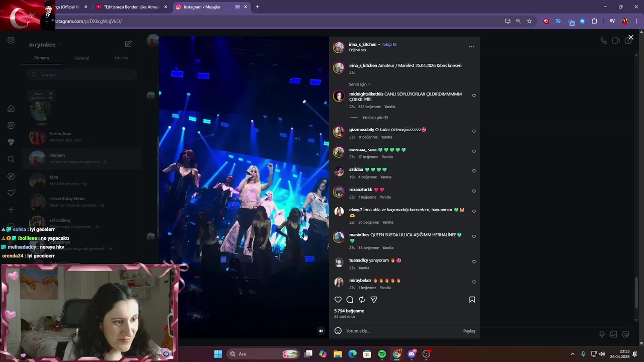Click Paylaş to post the comment
This screenshot has height=362, width=644.
(469, 331)
